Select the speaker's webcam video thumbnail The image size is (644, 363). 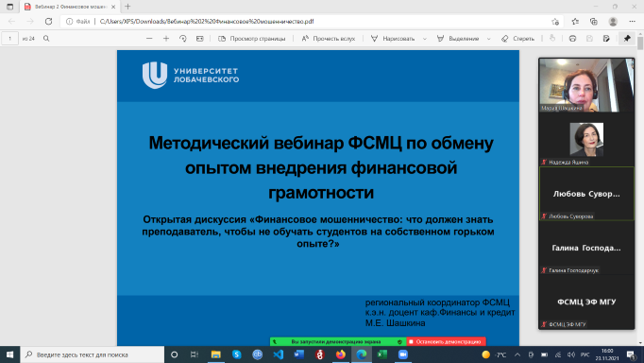click(x=586, y=85)
